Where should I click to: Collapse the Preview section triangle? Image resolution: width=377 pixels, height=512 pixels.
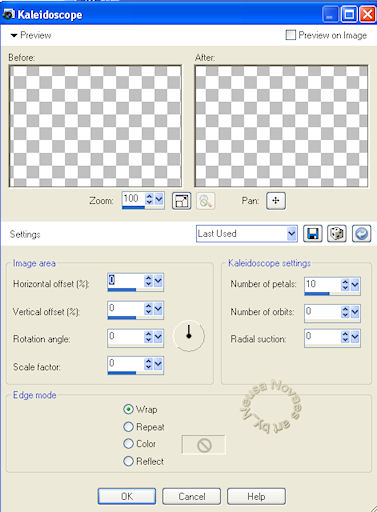coord(14,35)
